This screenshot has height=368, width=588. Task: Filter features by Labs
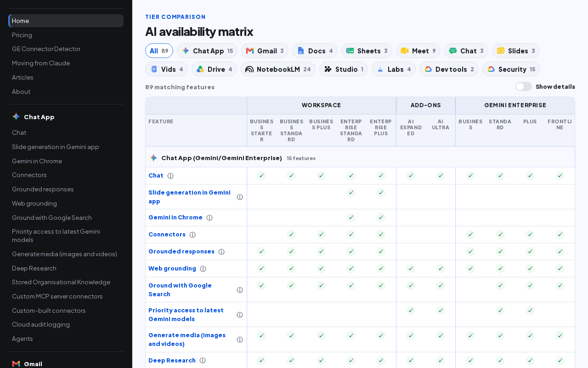point(394,69)
